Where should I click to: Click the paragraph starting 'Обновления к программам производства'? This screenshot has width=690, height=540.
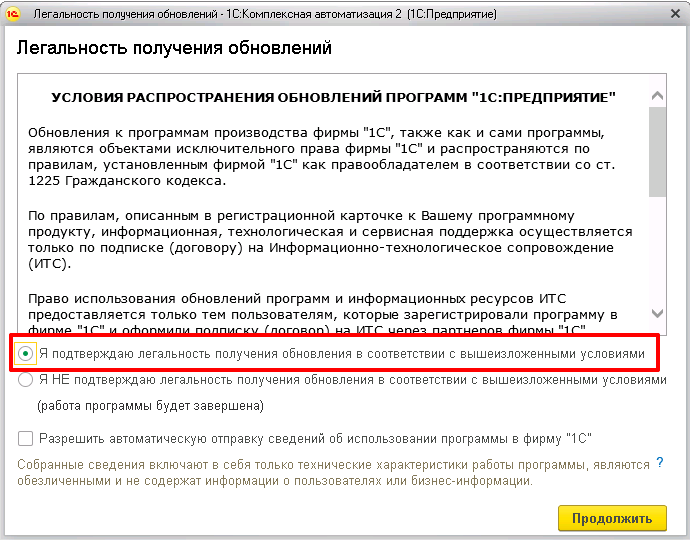click(321, 157)
